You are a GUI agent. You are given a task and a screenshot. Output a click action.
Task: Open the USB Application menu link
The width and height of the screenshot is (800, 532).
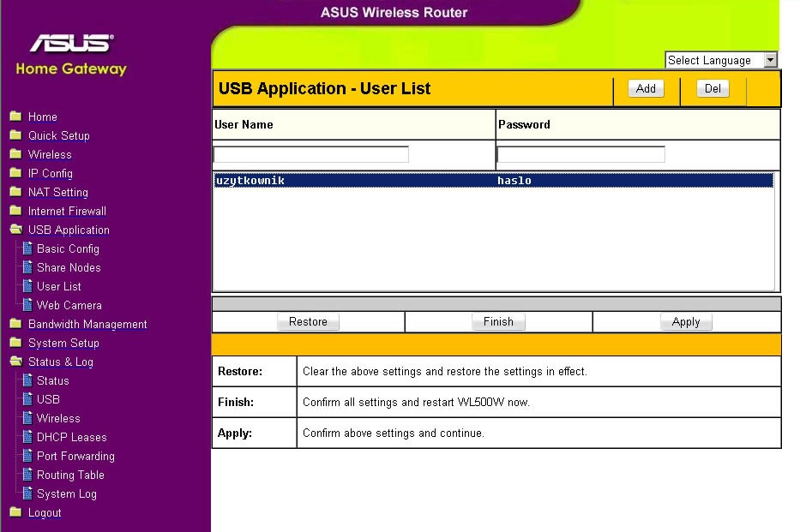(x=69, y=230)
